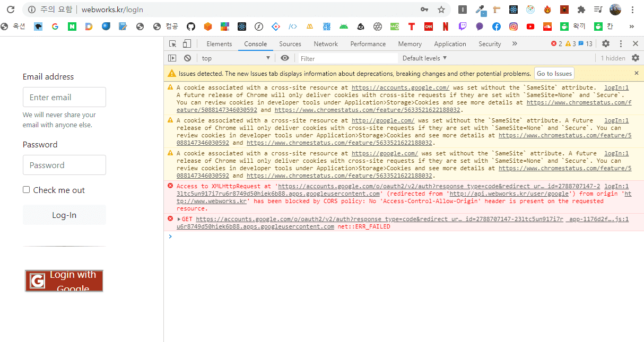Close the DevTools panel

636,44
